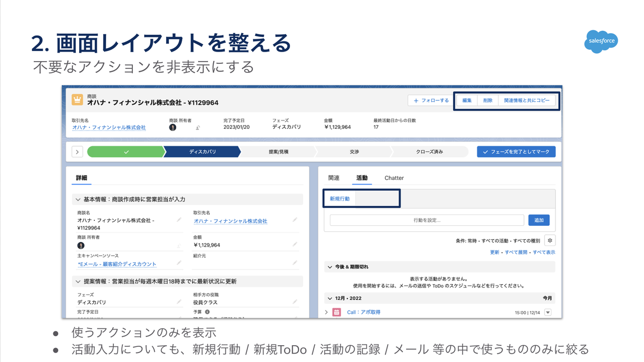Select クローズ済み stage in sales path
Image resolution: width=644 pixels, height=362 pixels.
(430, 152)
